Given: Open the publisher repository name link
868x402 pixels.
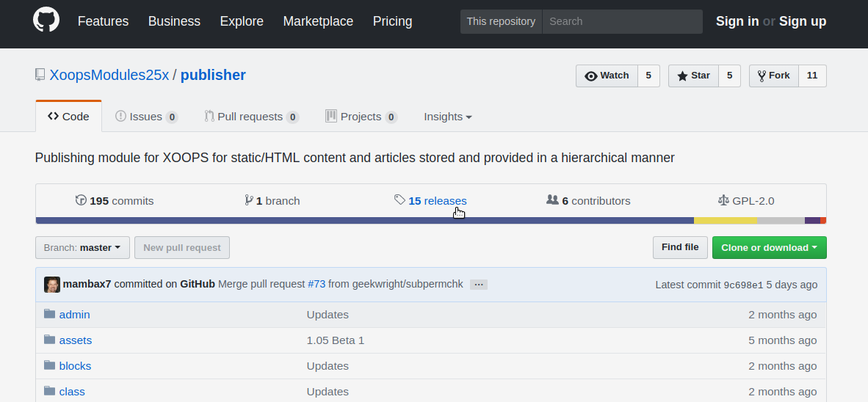Looking at the screenshot, I should (x=213, y=76).
